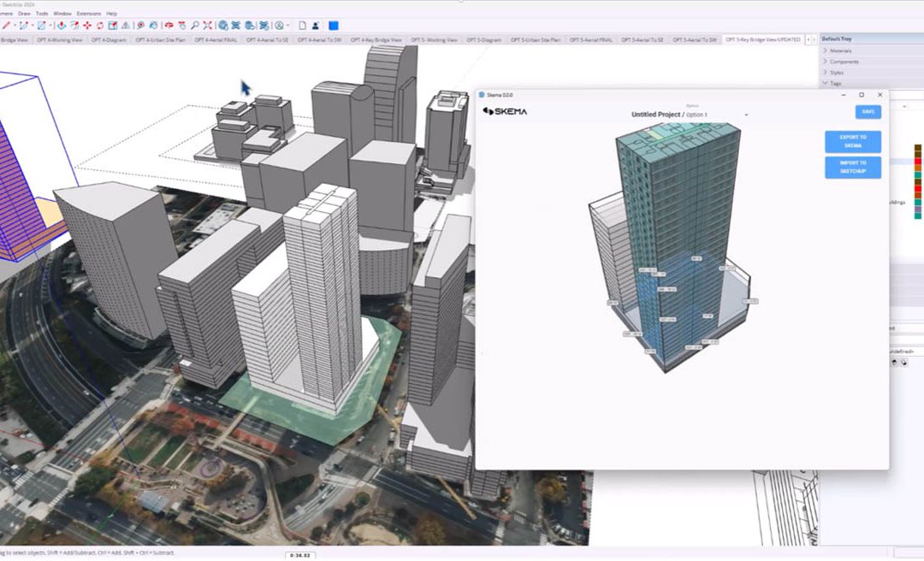Click the Zoom Extents icon
The width and height of the screenshot is (924, 561).
(207, 26)
